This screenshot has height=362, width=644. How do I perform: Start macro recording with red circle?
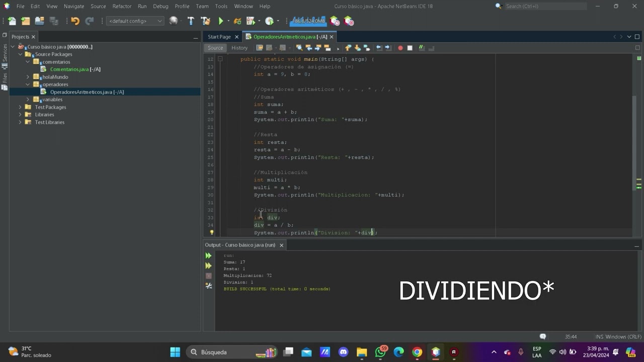coord(400,48)
